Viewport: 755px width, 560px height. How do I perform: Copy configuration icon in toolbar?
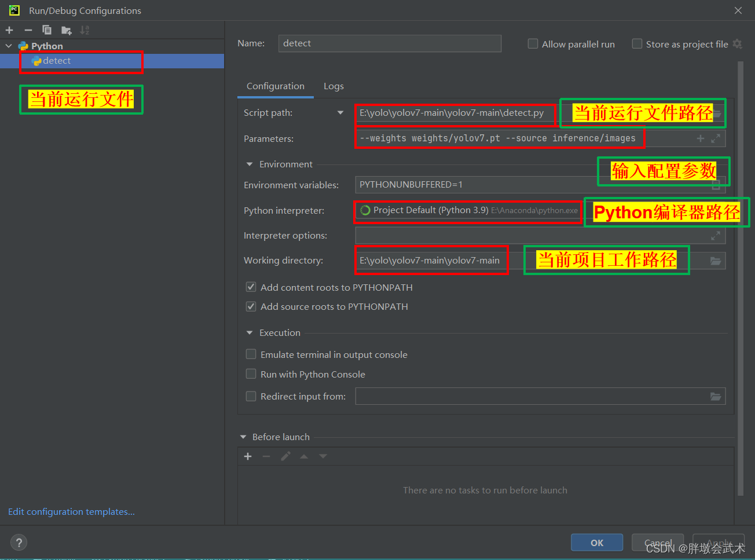[x=47, y=30]
